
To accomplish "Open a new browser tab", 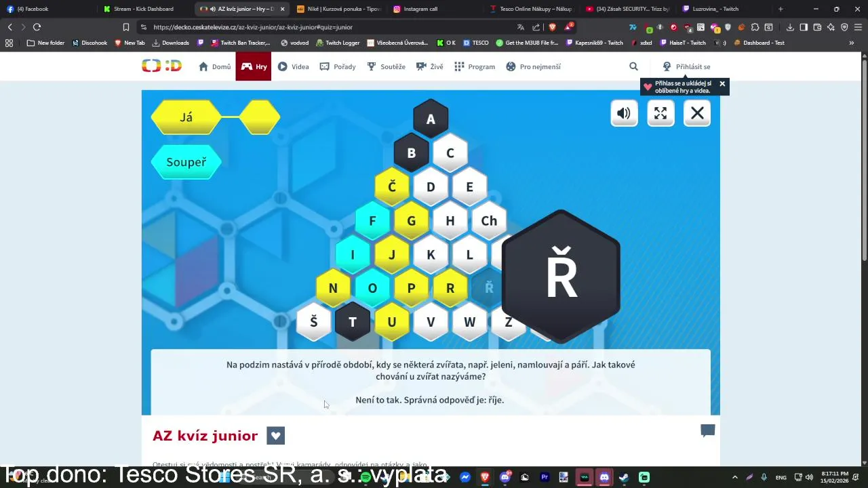I will click(781, 9).
